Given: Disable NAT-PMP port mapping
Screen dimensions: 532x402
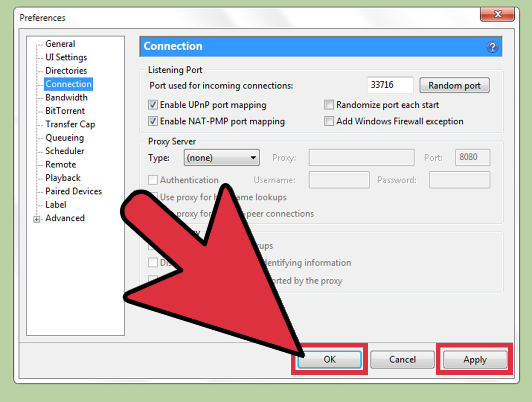Looking at the screenshot, I should [x=153, y=121].
